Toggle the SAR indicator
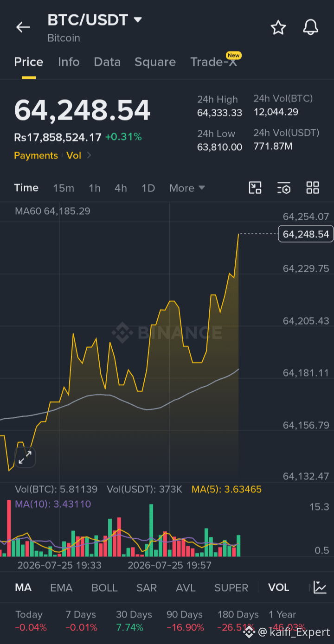Image resolution: width=334 pixels, height=644 pixels. (147, 587)
